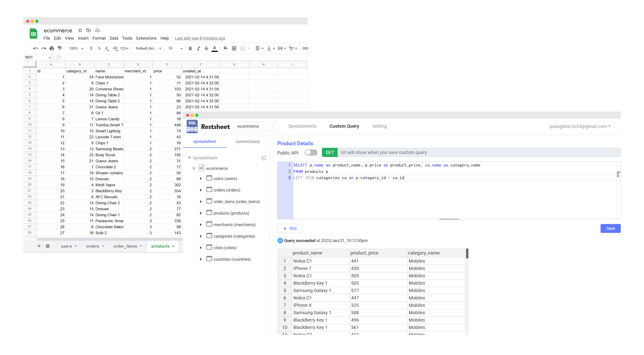Toggle the Public API switch
The image size is (644, 355).
tap(311, 152)
